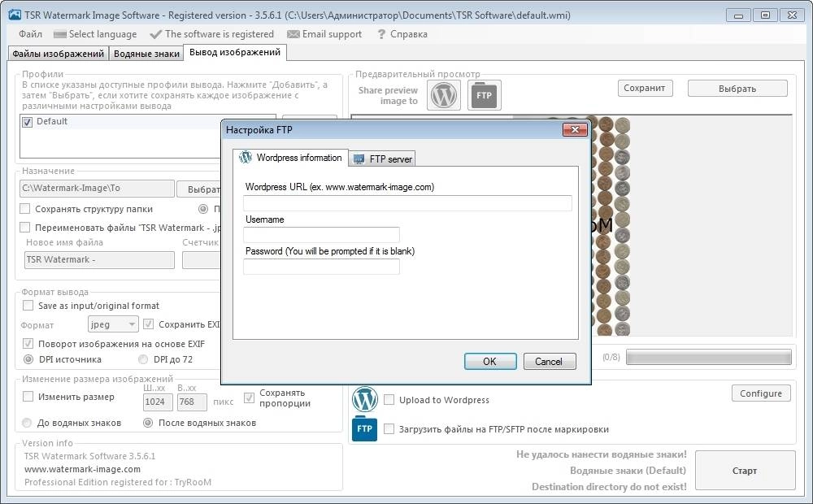The height and width of the screenshot is (504, 813).
Task: Click the Выбрать preview button
Action: point(737,88)
